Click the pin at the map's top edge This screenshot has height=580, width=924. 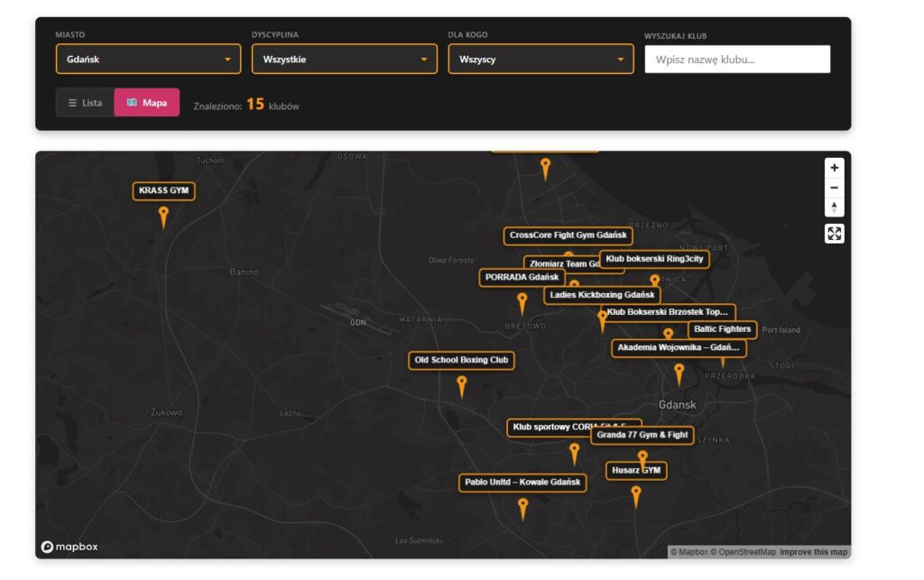(x=546, y=169)
